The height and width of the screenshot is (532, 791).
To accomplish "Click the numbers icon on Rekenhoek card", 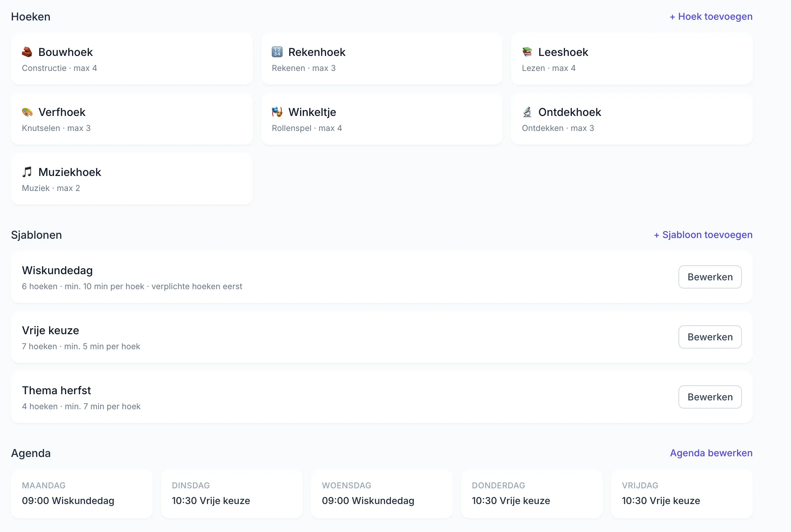I will click(277, 52).
